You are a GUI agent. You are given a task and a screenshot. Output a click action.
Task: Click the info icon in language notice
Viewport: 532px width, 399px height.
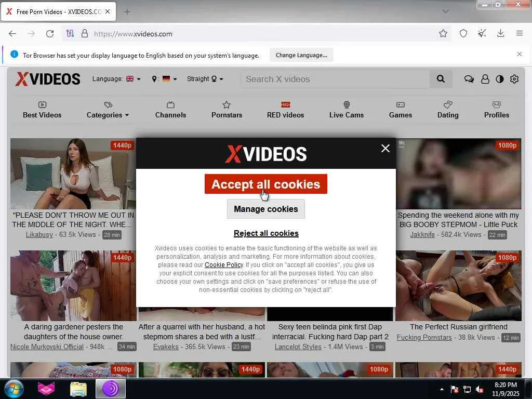[x=14, y=54]
